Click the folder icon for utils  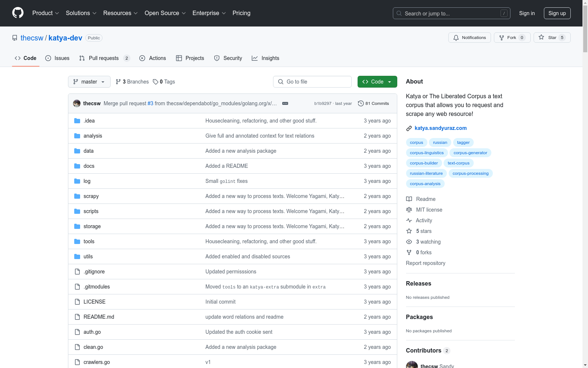click(x=77, y=256)
